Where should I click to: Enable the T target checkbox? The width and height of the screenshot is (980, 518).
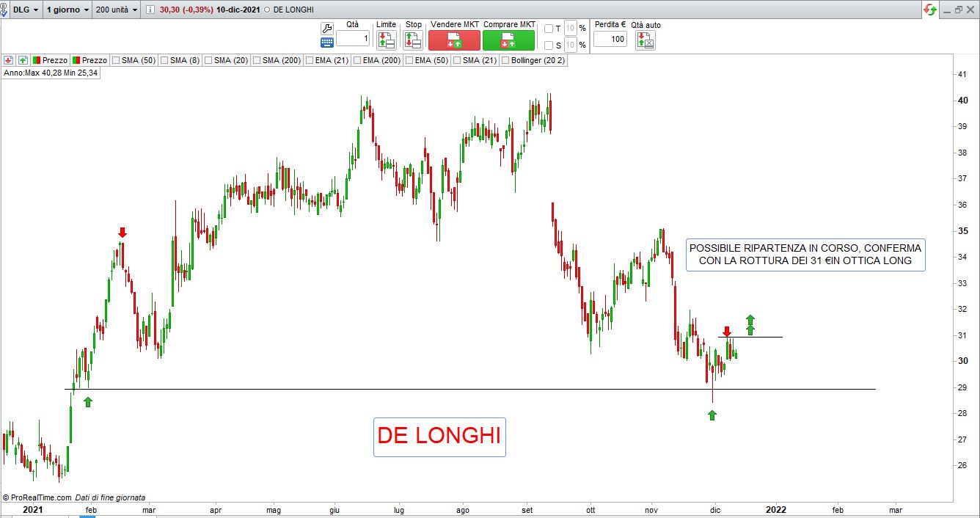pyautogui.click(x=549, y=29)
